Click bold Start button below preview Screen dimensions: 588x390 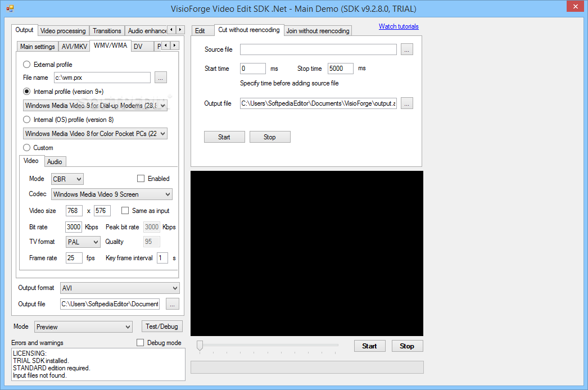pyautogui.click(x=369, y=346)
